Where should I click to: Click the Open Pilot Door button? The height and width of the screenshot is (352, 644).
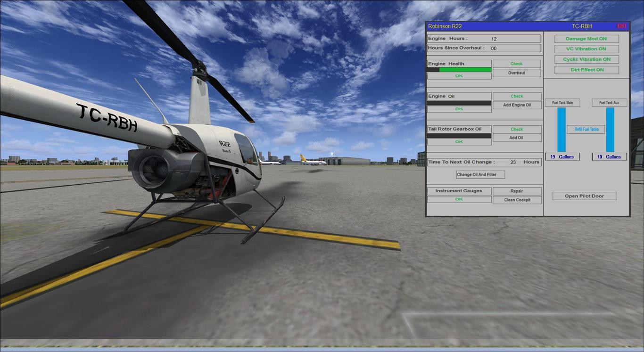(x=585, y=196)
